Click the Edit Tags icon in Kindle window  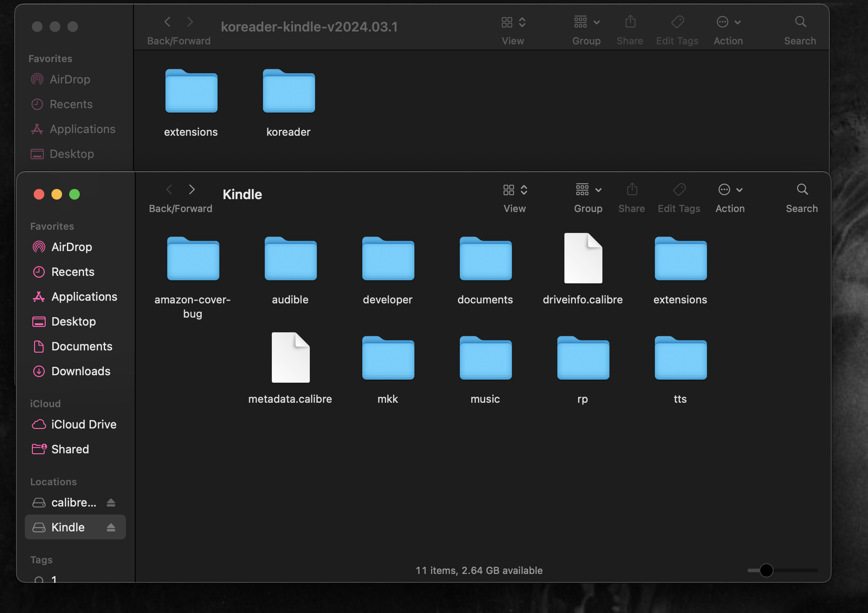click(679, 190)
